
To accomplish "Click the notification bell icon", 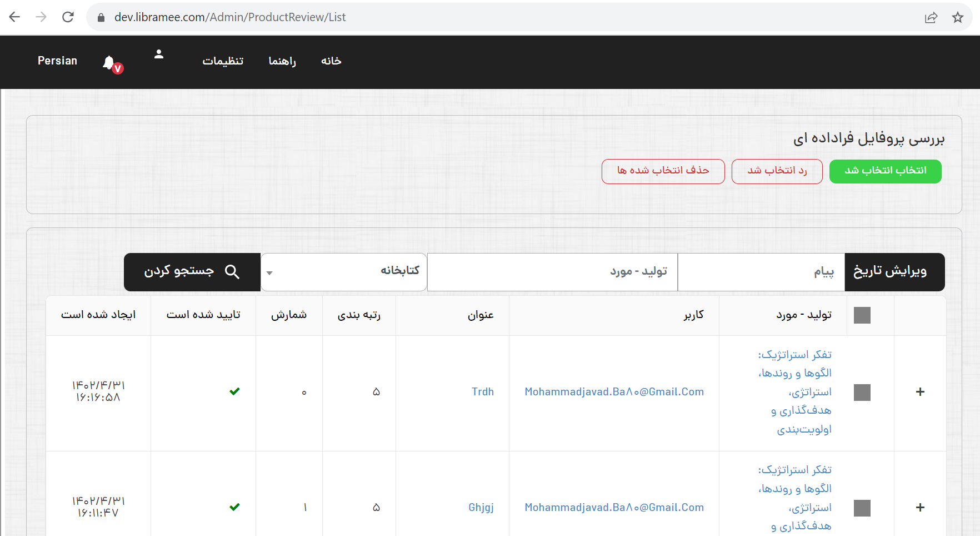I will point(109,62).
